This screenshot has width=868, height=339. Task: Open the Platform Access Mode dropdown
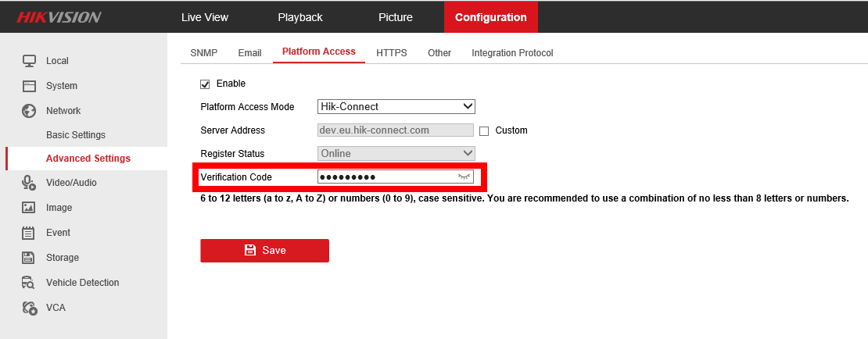pos(396,106)
